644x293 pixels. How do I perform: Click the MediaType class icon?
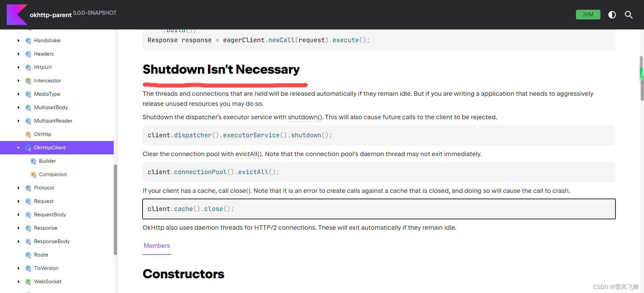pyautogui.click(x=29, y=94)
